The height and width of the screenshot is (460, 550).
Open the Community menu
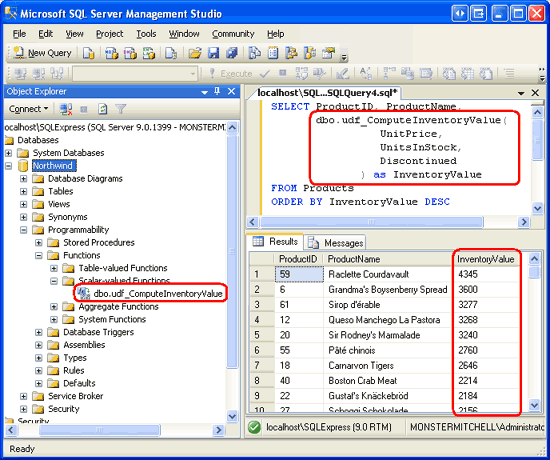click(233, 34)
